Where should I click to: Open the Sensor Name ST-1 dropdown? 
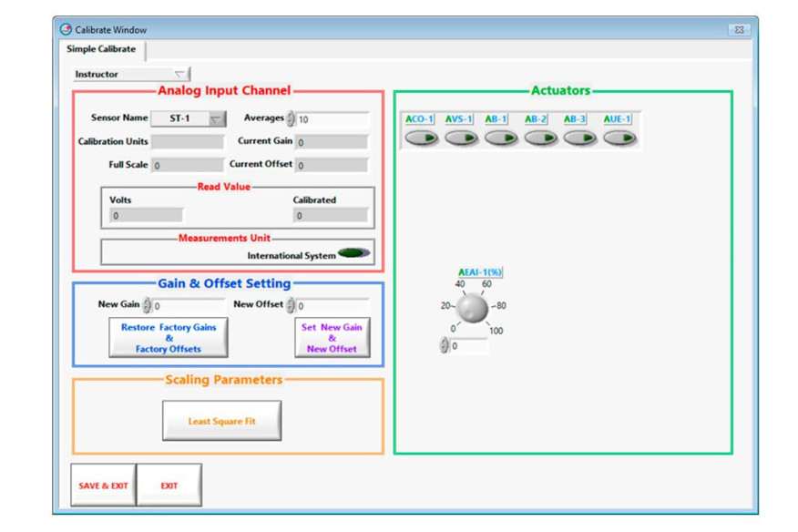click(x=216, y=119)
